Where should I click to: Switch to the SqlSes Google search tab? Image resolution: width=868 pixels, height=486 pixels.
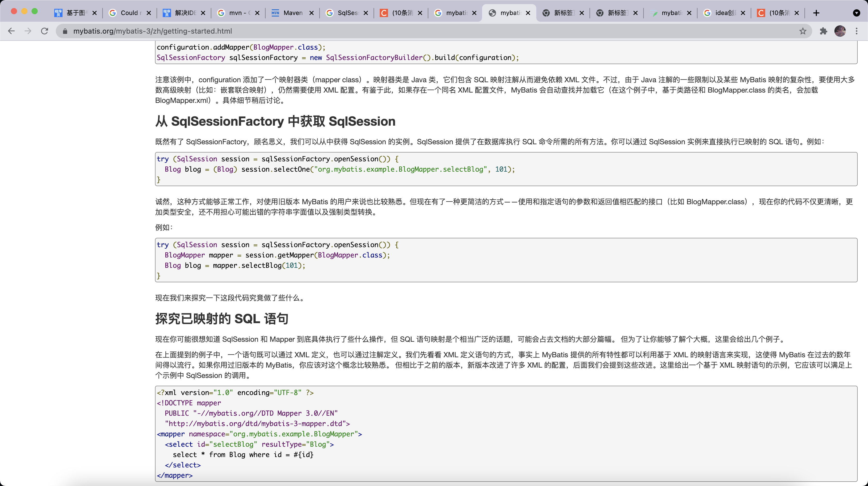click(347, 13)
